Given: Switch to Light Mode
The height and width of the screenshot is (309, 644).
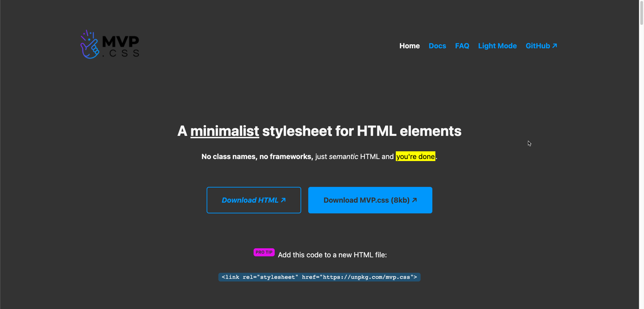Looking at the screenshot, I should coord(497,46).
